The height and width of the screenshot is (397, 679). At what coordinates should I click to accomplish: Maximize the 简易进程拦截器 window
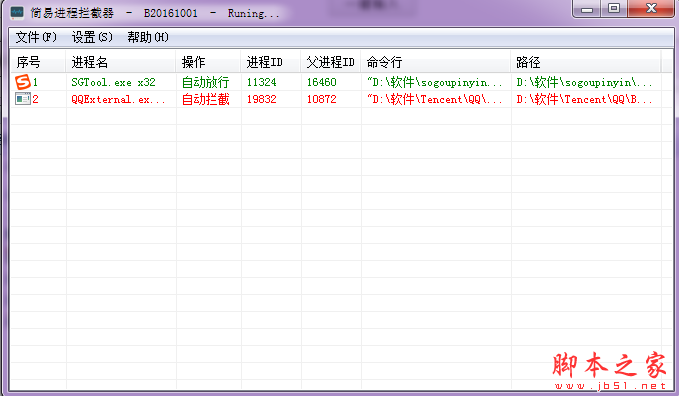point(614,9)
